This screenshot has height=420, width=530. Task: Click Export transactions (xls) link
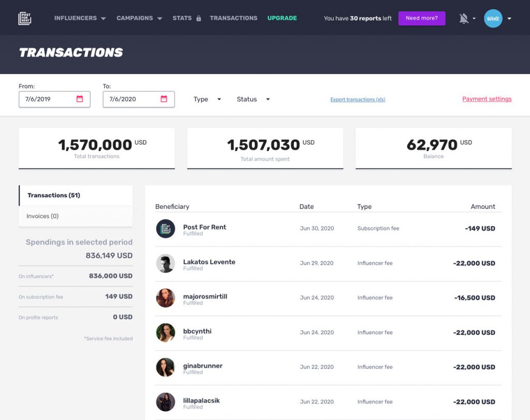[358, 99]
